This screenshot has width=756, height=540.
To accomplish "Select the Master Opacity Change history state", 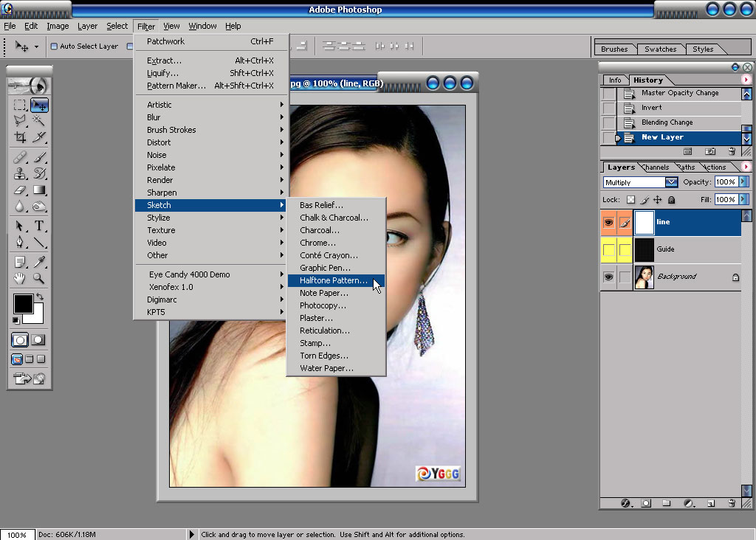I will 679,93.
